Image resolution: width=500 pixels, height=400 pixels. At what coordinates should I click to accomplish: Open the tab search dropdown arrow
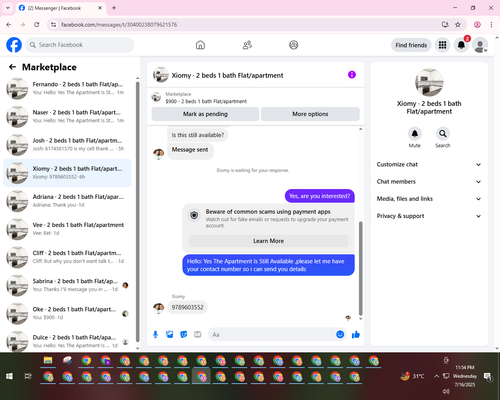tap(8, 8)
